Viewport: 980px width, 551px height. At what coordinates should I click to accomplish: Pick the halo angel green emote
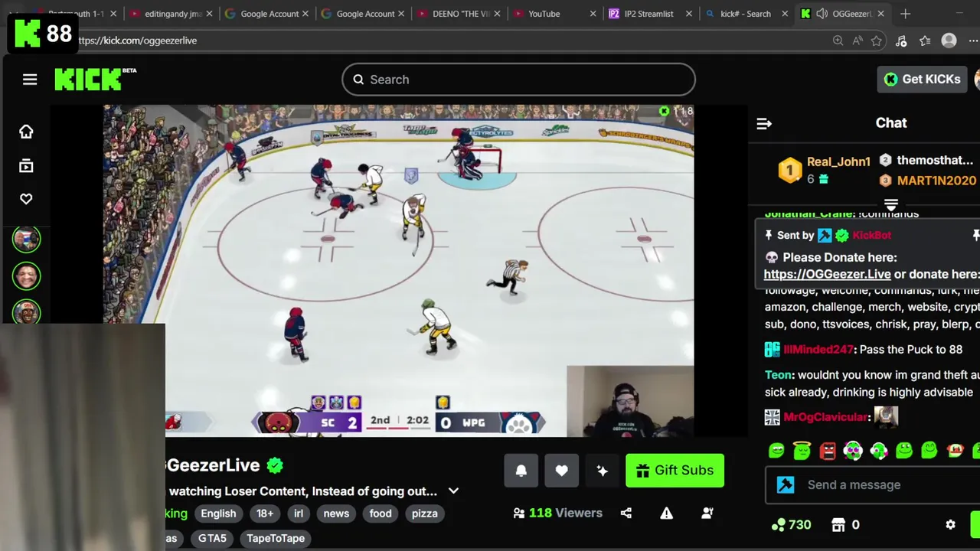point(802,451)
